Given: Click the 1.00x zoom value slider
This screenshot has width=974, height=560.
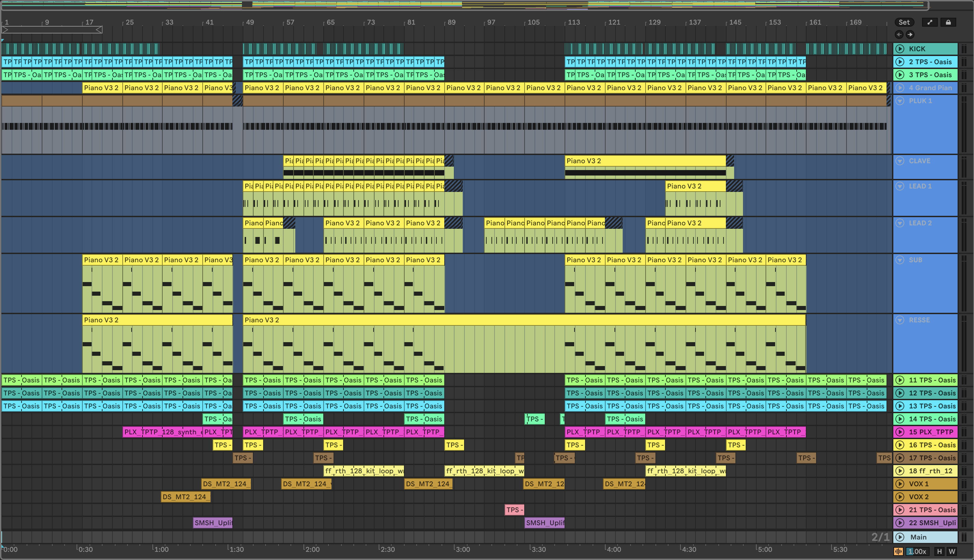Looking at the screenshot, I should click(x=917, y=551).
